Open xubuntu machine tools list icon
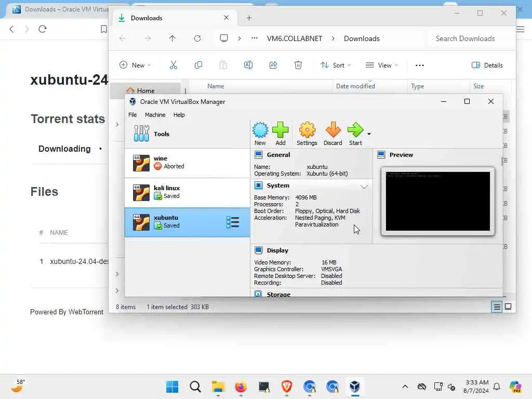The width and height of the screenshot is (532, 399). (x=233, y=222)
